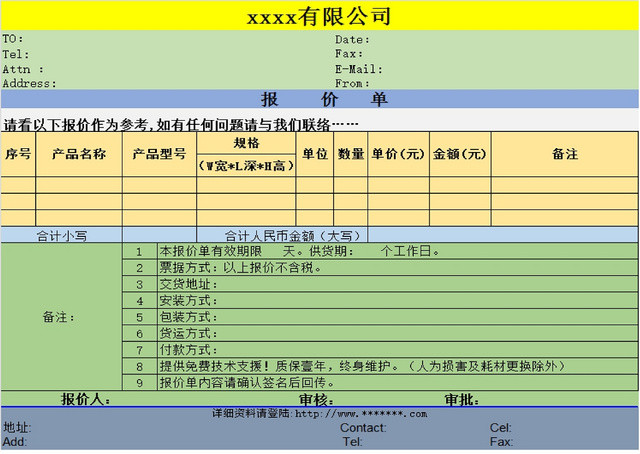Viewport: 640px width, 454px height.
Task: Select the 'TO:' field label
Action: coord(13,39)
